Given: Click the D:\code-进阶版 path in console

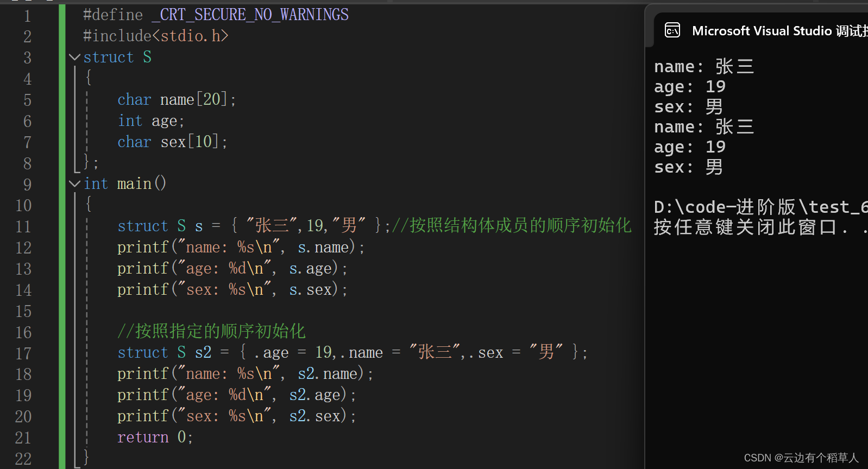Looking at the screenshot, I should coord(760,207).
